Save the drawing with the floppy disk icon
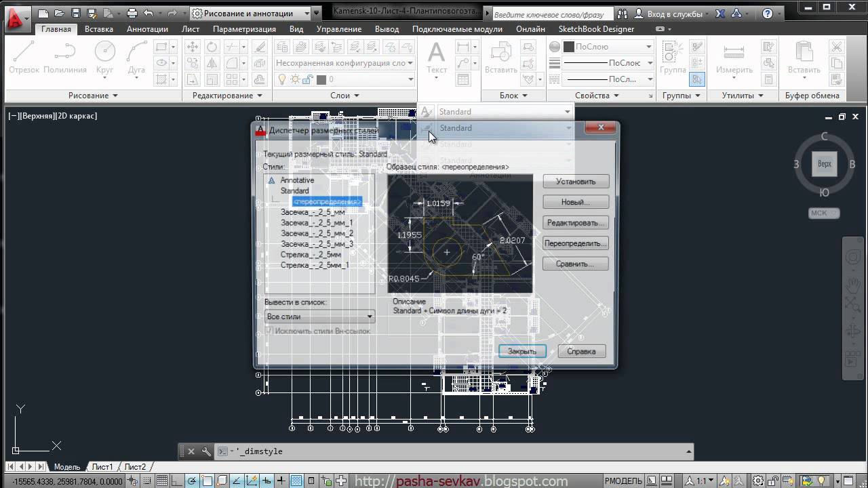Image resolution: width=868 pixels, height=488 pixels. click(75, 13)
